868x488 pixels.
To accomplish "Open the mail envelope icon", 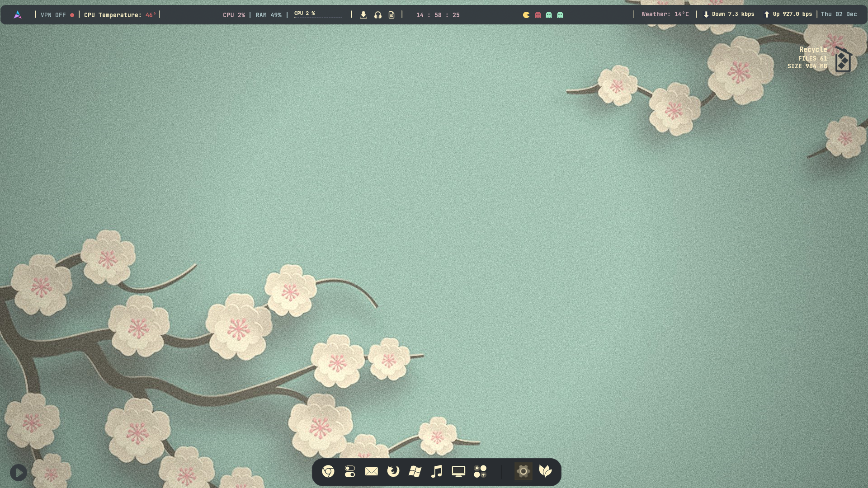I will pyautogui.click(x=372, y=472).
